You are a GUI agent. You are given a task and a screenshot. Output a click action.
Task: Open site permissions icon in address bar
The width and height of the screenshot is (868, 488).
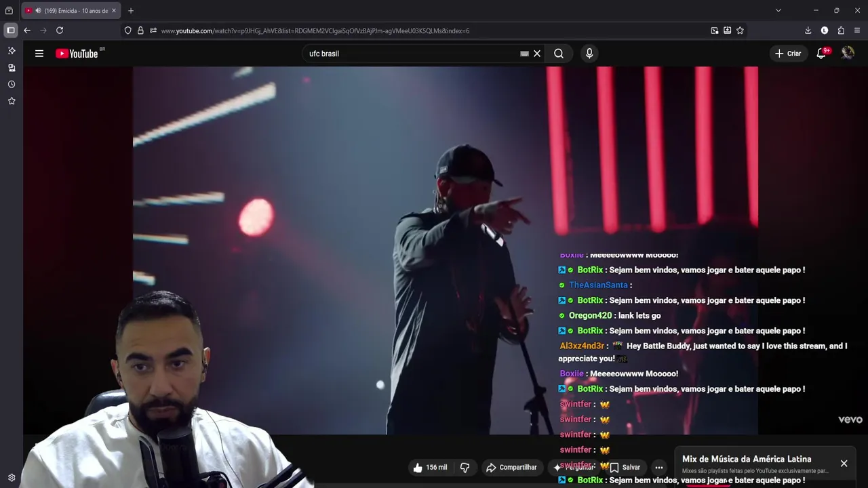153,30
